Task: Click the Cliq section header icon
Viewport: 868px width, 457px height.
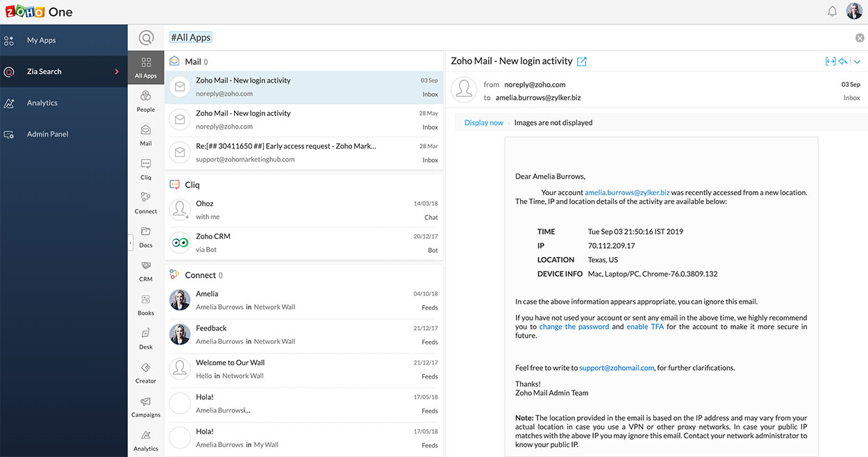Action: pyautogui.click(x=175, y=185)
